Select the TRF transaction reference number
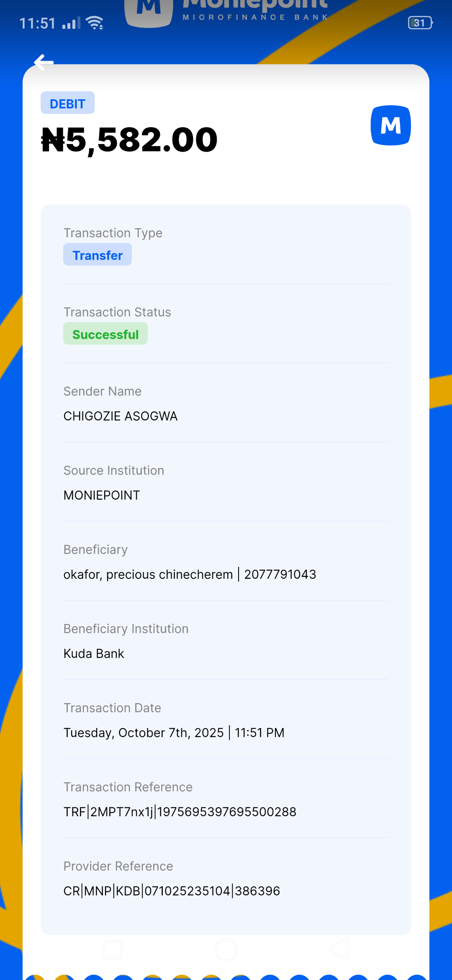 180,812
